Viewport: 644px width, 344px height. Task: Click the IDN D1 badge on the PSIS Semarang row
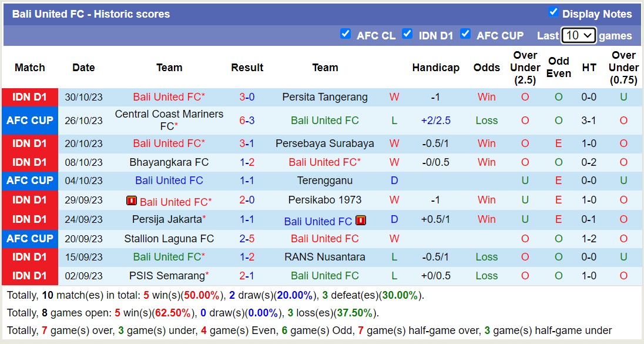coord(29,275)
